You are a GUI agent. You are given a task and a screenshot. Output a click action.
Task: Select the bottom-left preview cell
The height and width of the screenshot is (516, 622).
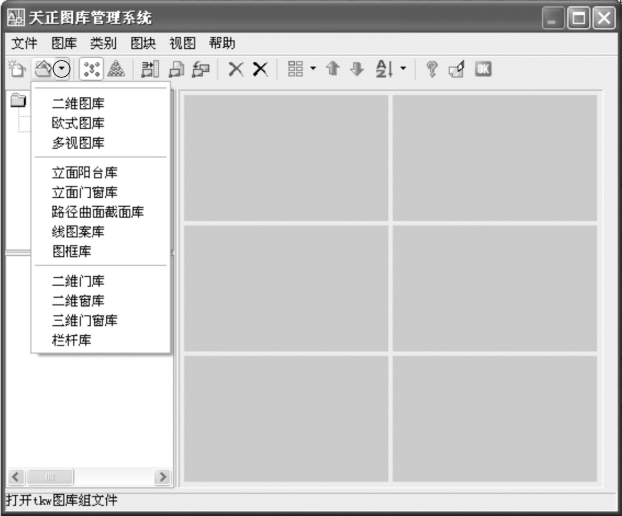click(x=286, y=419)
